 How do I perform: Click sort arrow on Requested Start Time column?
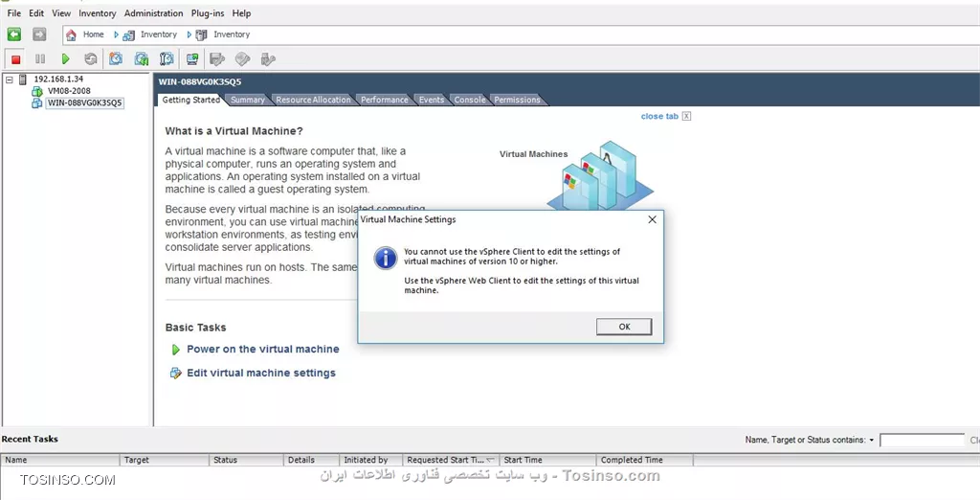click(x=490, y=460)
